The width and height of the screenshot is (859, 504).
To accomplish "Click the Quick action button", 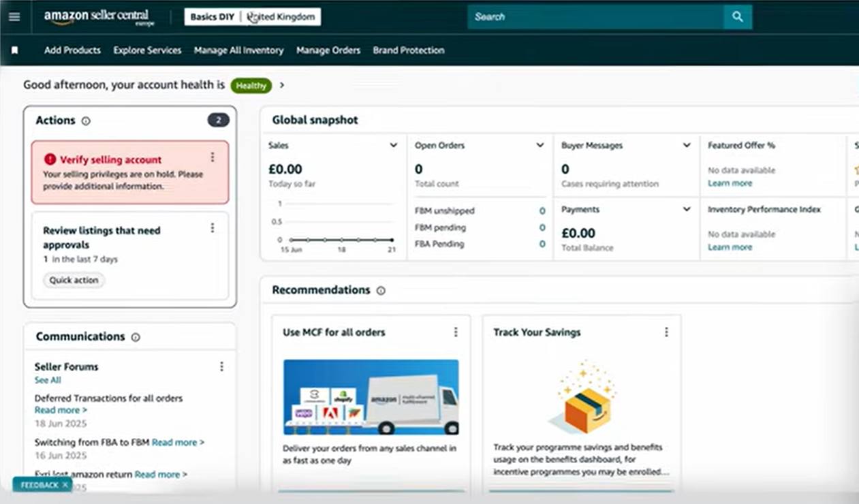I will tap(74, 281).
